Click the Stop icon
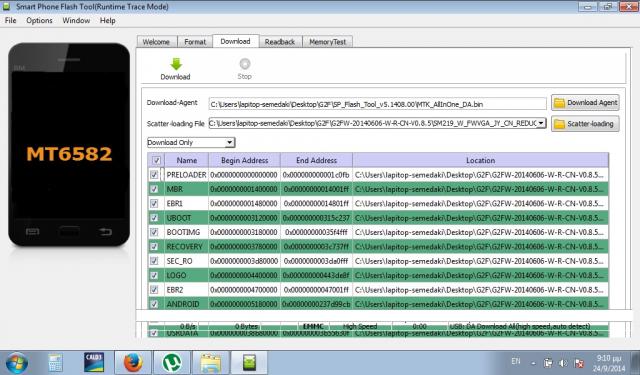This screenshot has height=375, width=640. click(244, 64)
